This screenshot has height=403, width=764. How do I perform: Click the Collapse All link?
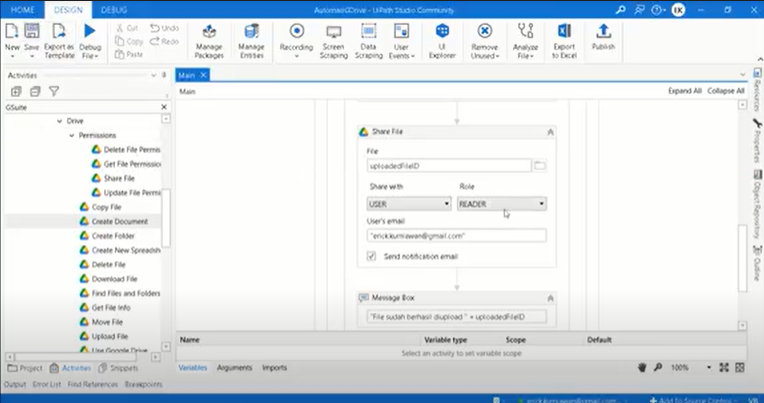[726, 91]
